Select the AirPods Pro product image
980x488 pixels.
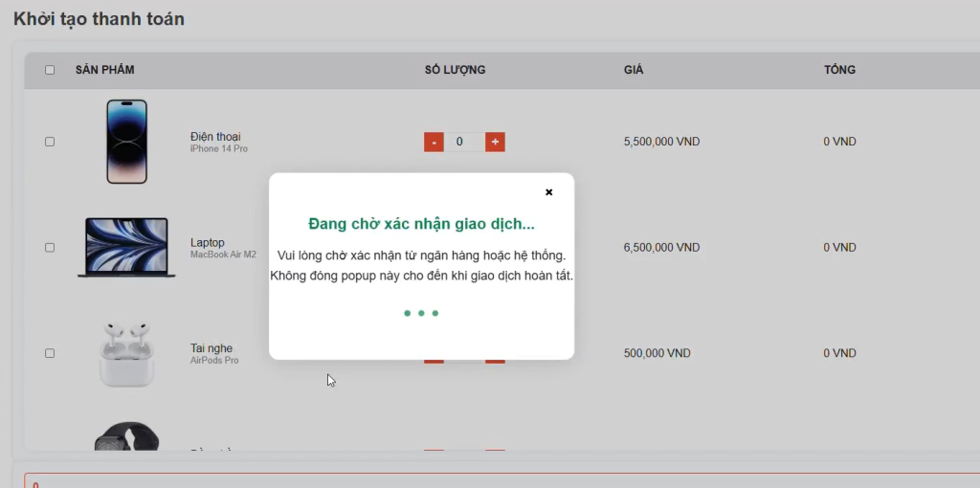tap(126, 354)
